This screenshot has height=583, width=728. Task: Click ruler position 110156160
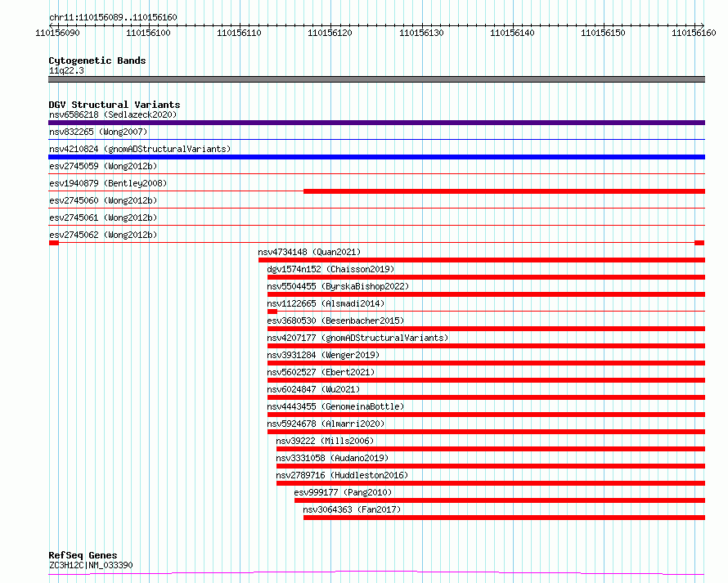[x=694, y=33]
